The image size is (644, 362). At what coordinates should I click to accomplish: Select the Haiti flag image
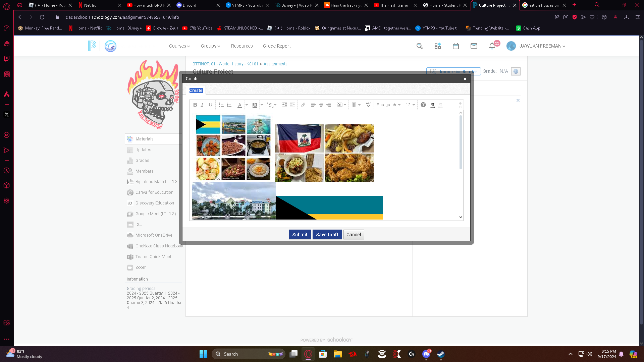(x=299, y=138)
